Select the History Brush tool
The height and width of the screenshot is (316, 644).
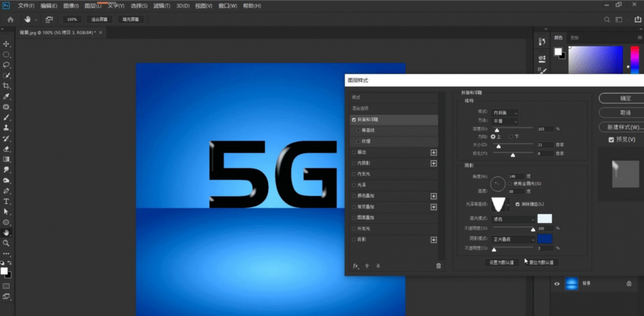(x=6, y=138)
